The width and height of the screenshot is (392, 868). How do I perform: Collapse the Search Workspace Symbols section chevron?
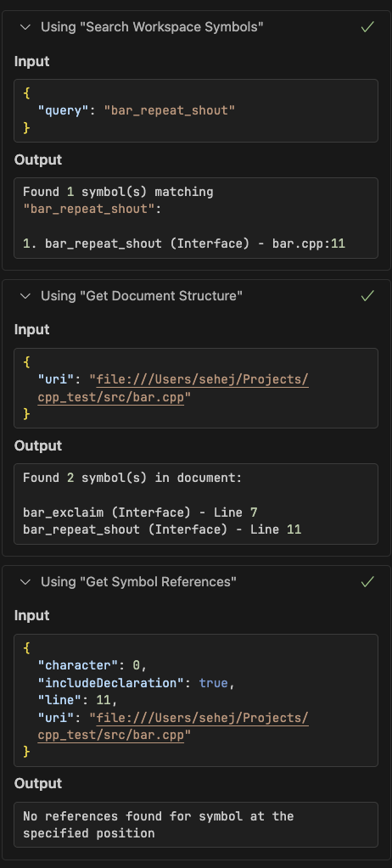coord(25,27)
